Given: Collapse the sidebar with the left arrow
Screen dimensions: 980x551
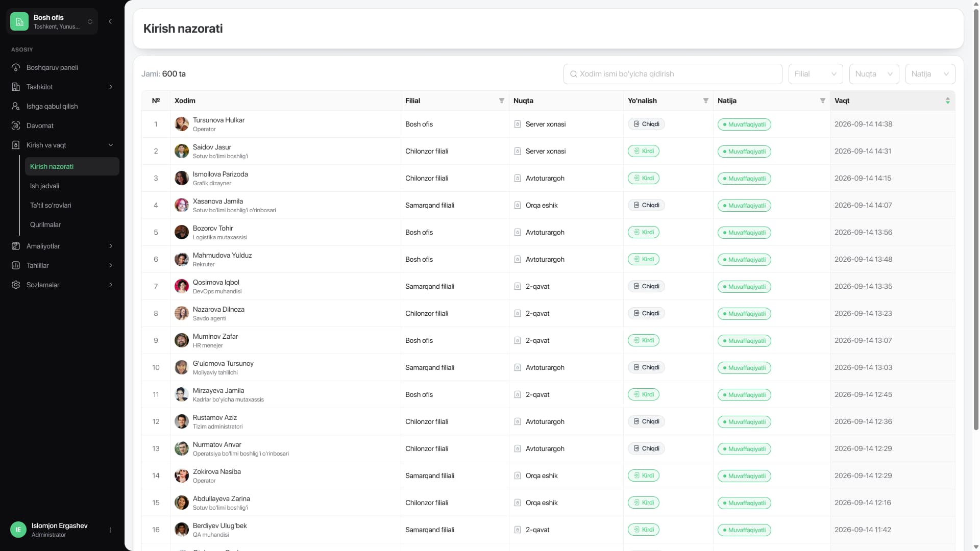Looking at the screenshot, I should (110, 21).
